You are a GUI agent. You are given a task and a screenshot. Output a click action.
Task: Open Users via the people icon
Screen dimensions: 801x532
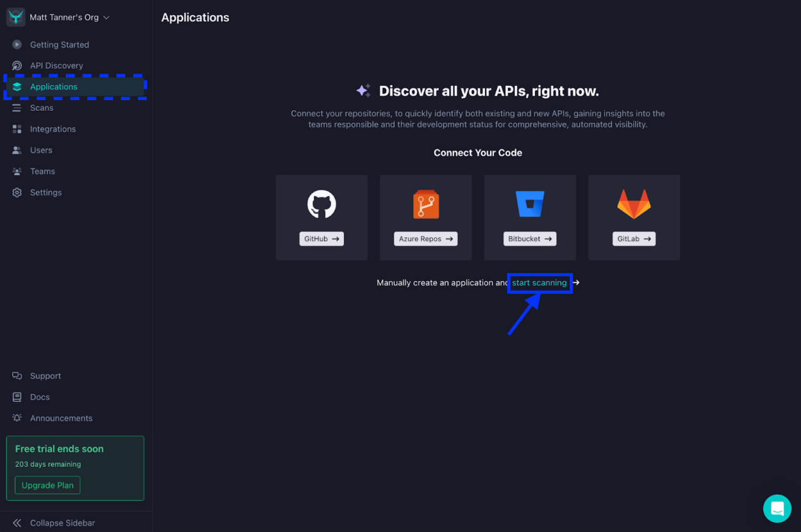click(16, 150)
